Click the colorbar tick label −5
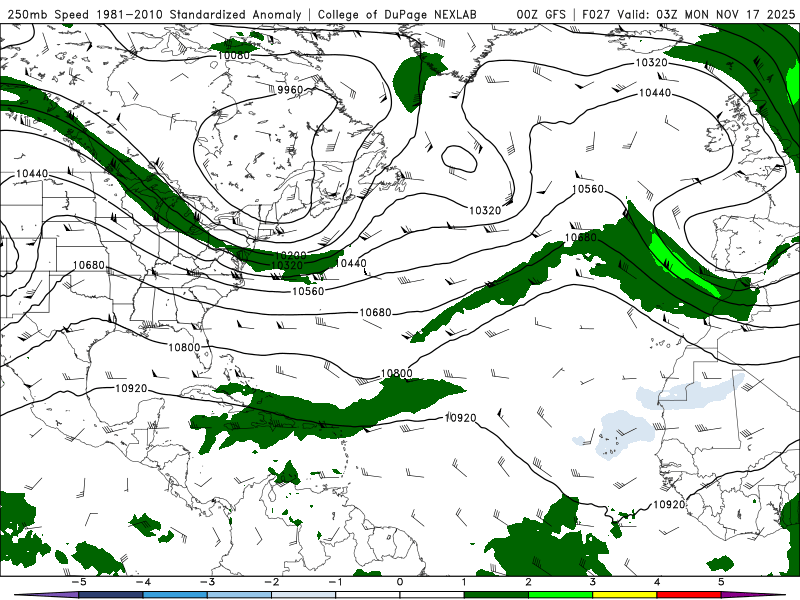800x600 pixels. [x=79, y=582]
